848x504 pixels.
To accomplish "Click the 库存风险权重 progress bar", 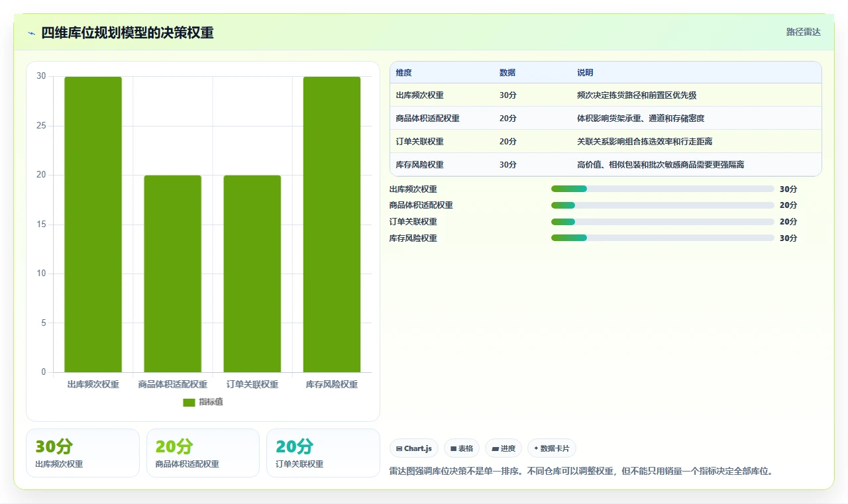I will [662, 238].
